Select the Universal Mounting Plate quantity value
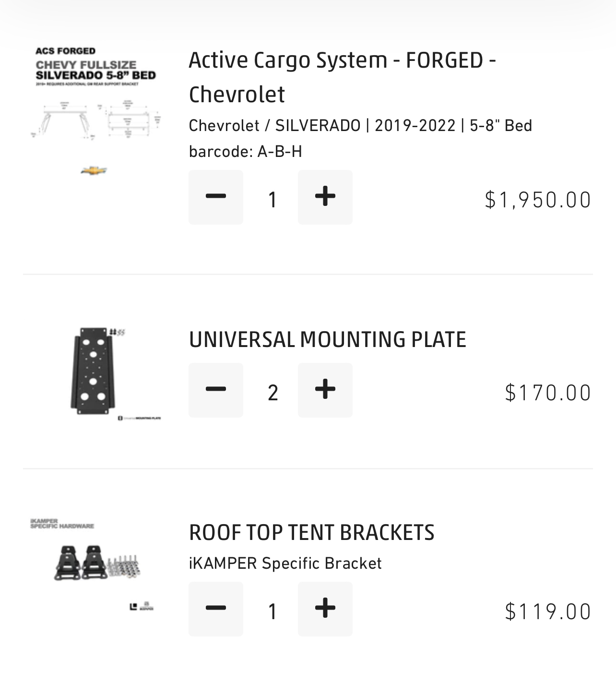The height and width of the screenshot is (683, 616). point(272,393)
